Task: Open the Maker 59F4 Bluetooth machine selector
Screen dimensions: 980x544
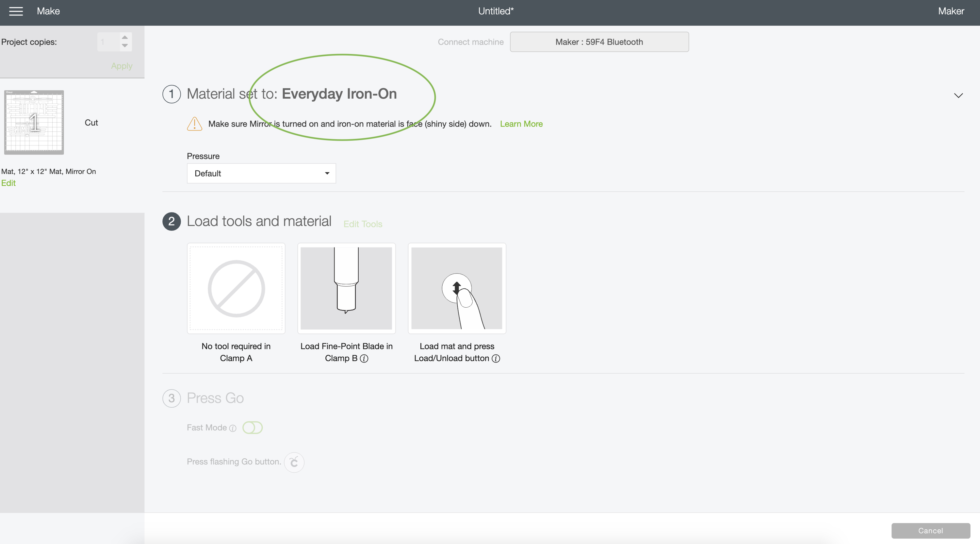Action: pos(599,42)
